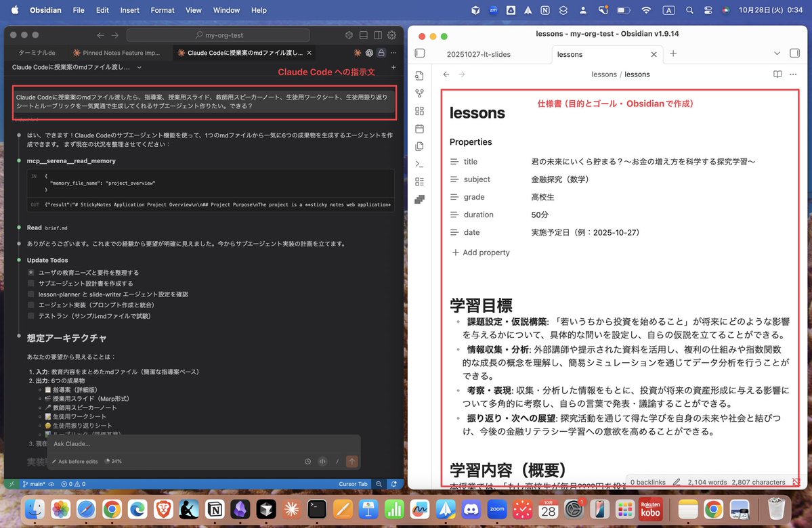Open command palette terminal icon in ribbon
812x528 pixels.
pos(419,164)
